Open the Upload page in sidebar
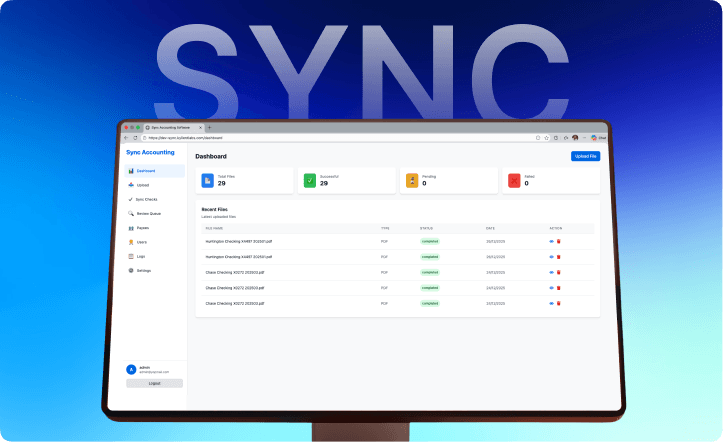Screen dimensions: 723x442 (x=154, y=185)
